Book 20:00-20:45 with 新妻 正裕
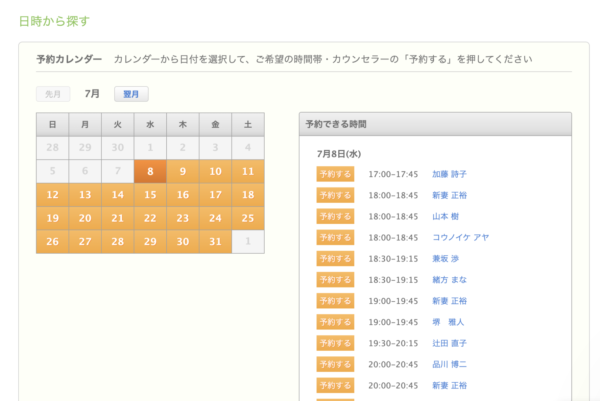The image size is (600, 401). coord(335,385)
